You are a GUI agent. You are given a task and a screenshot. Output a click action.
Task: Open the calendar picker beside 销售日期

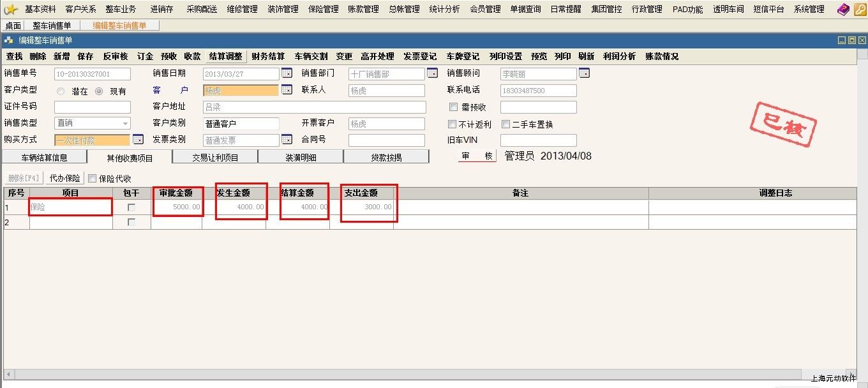(x=287, y=73)
